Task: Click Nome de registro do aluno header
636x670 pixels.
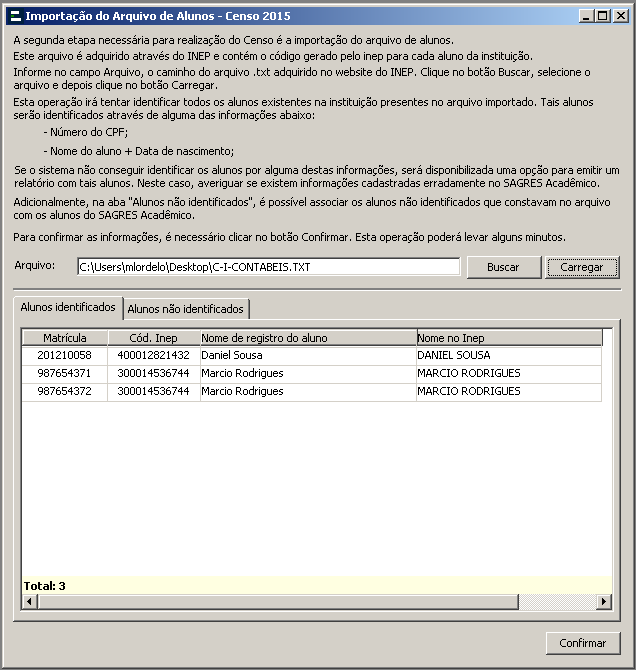Action: [307, 338]
